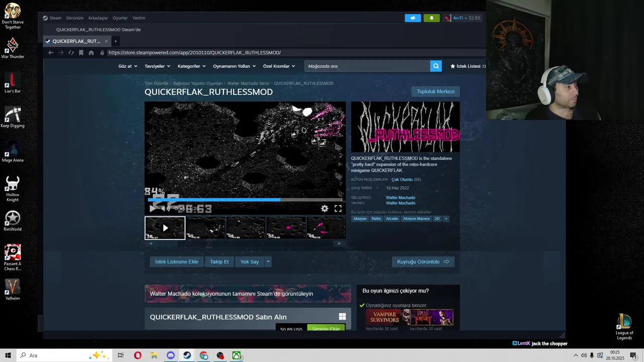The image size is (644, 362).
Task: Open Vampire Survivors similar game image
Action: click(388, 317)
